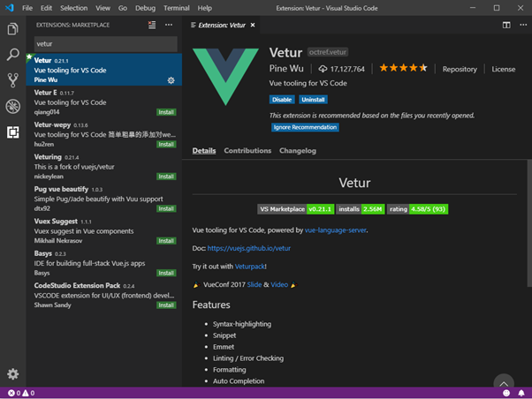Install the Vetur-wepy extension
Image resolution: width=532 pixels, height=399 pixels.
tap(166, 145)
